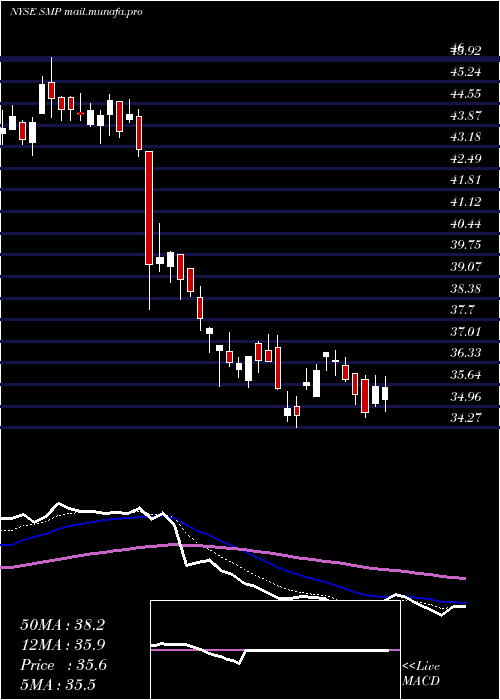Select the 44.55 price axis label

pyautogui.click(x=466, y=94)
